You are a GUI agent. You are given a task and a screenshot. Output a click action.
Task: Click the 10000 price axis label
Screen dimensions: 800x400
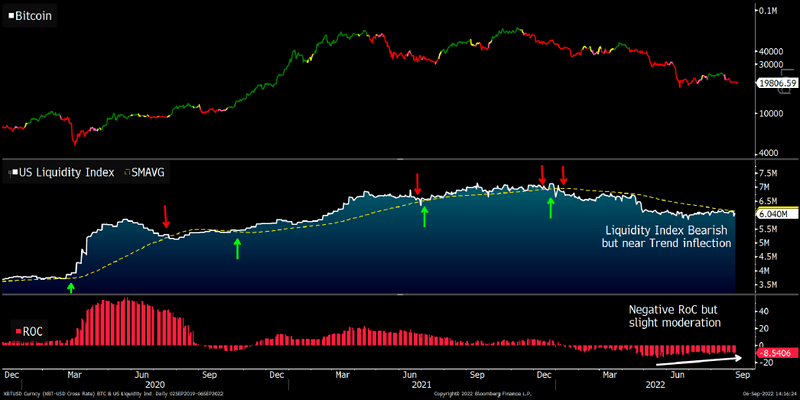click(770, 113)
